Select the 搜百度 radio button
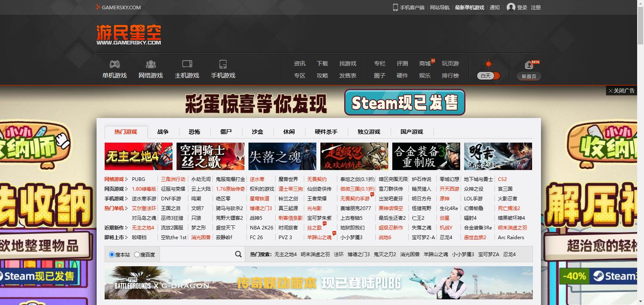Viewport: 644px width, 305px height. point(137,255)
